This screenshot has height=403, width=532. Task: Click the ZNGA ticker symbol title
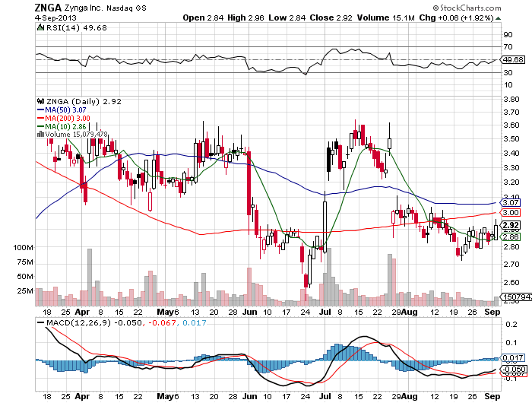pos(48,8)
